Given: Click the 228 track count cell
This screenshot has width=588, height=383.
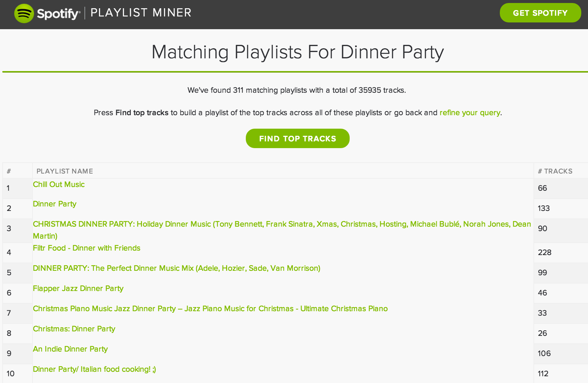Looking at the screenshot, I should (544, 252).
